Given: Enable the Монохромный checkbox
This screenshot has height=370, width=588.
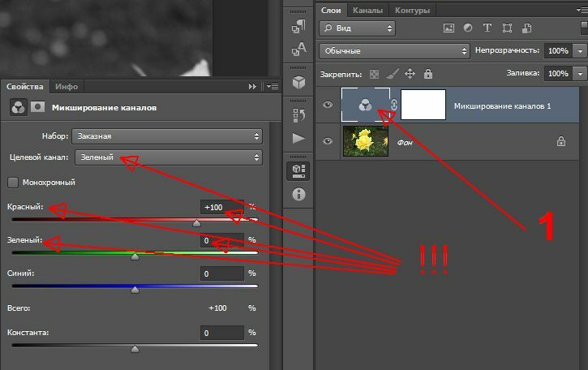Looking at the screenshot, I should coord(13,183).
